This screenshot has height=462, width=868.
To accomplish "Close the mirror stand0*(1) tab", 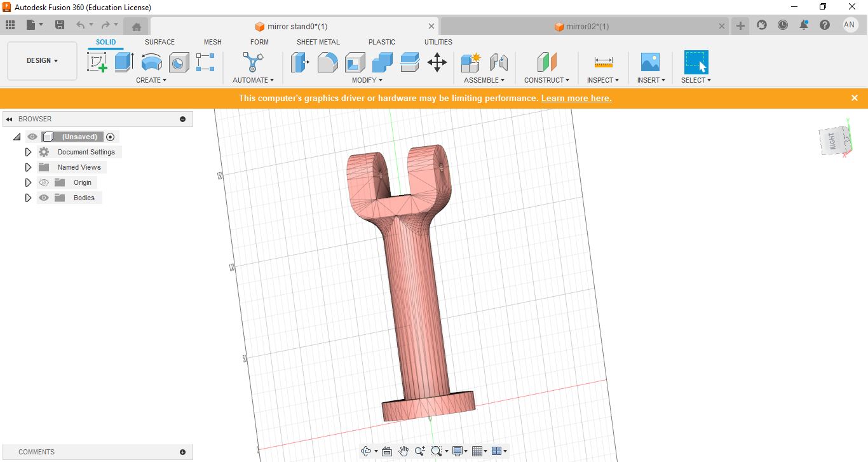I will click(x=431, y=26).
